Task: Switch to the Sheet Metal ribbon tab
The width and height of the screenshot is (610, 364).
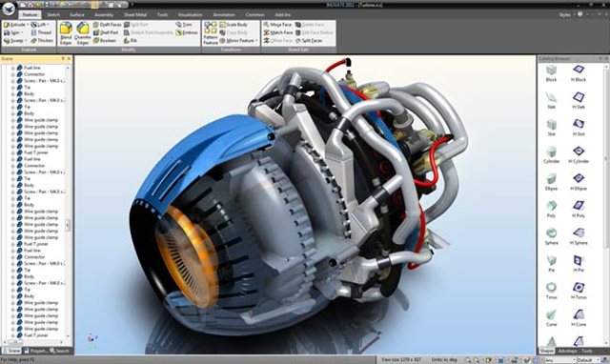Action: (x=135, y=15)
